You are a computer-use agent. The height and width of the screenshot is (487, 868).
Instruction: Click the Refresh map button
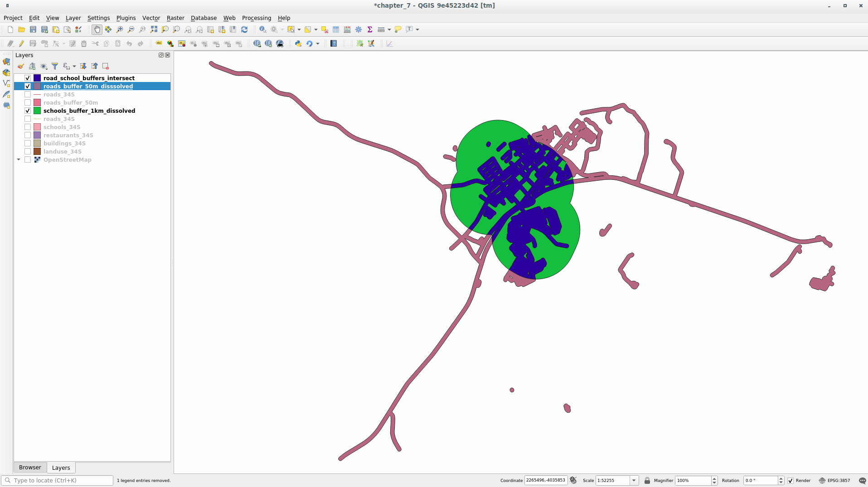coord(244,29)
